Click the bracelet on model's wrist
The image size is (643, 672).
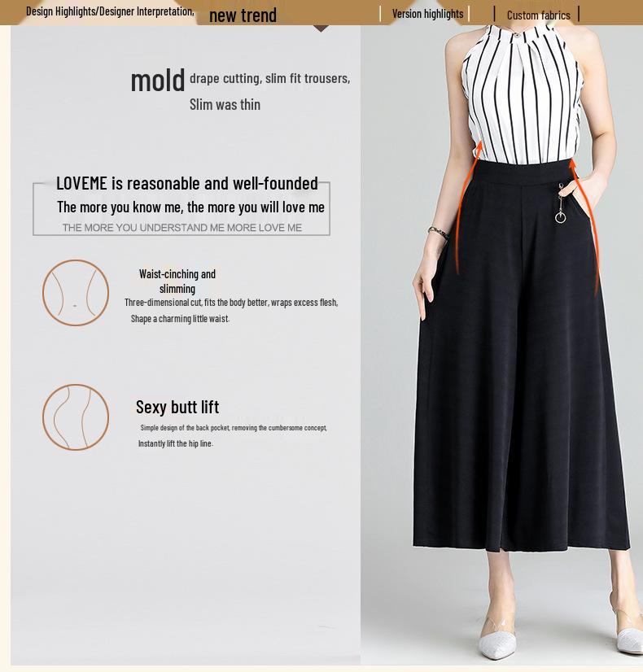[439, 233]
